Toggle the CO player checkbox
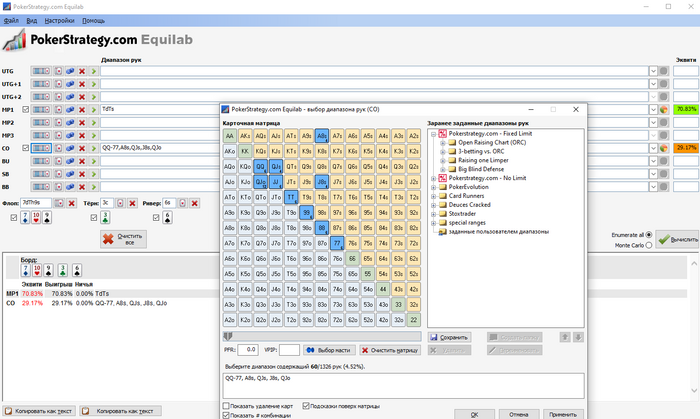 (25, 148)
